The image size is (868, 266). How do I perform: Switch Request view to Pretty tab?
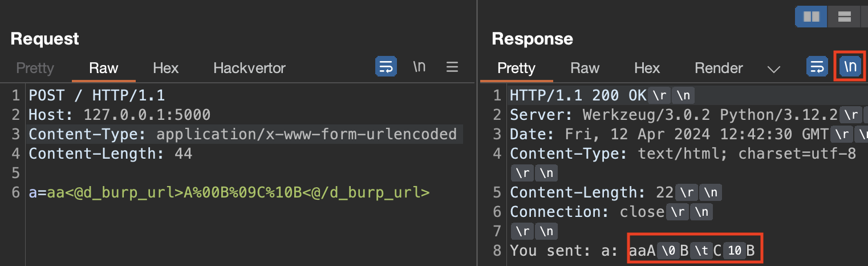point(35,68)
